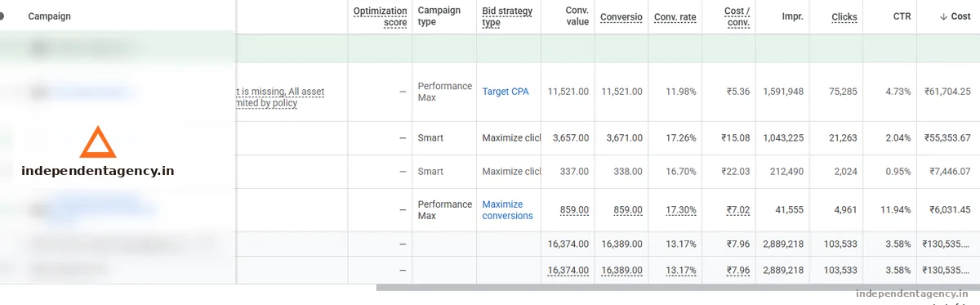Click the 1,591,948 impressions cell
Screen dimensions: 980x305
pos(783,92)
